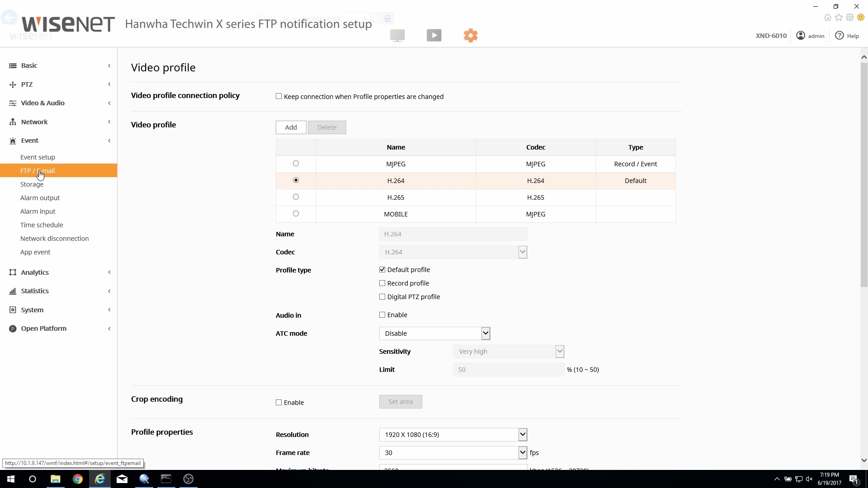Open the Help question mark icon
The height and width of the screenshot is (488, 868).
point(840,36)
